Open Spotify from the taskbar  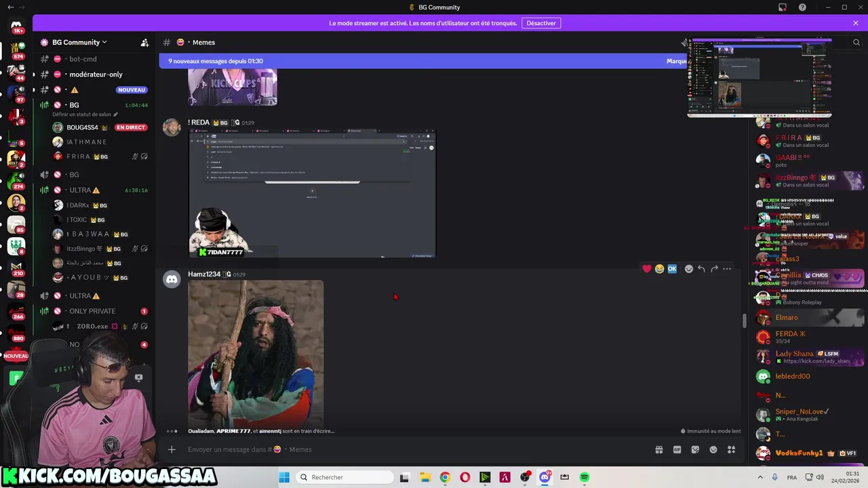[585, 477]
